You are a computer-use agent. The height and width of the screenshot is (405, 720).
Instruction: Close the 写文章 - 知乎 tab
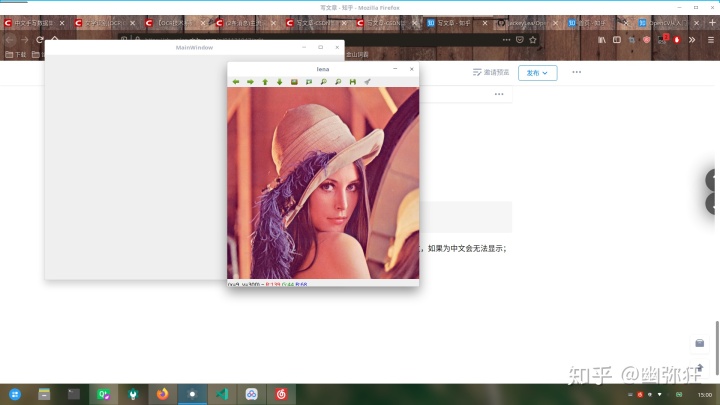coord(485,22)
